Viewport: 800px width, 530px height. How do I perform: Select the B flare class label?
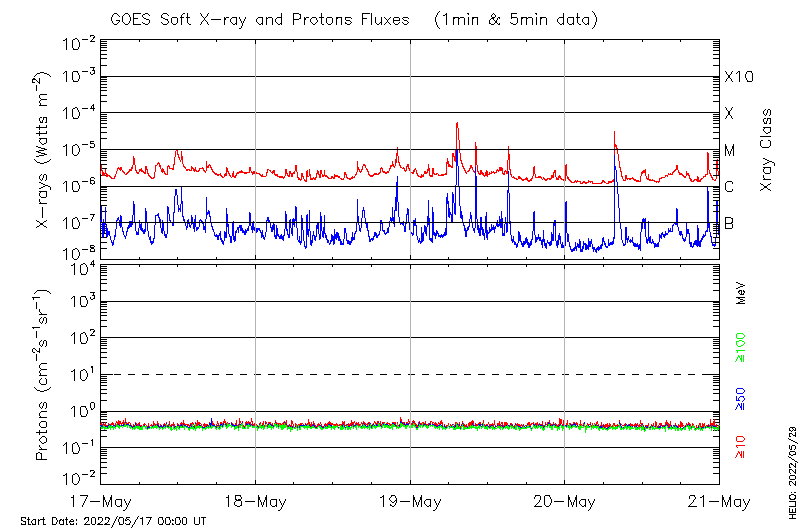(x=729, y=223)
